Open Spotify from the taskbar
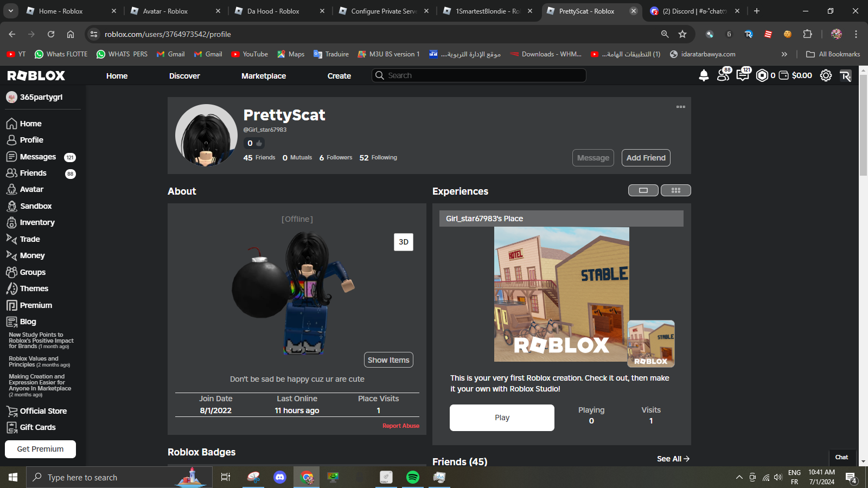This screenshot has width=868, height=488. tap(413, 477)
